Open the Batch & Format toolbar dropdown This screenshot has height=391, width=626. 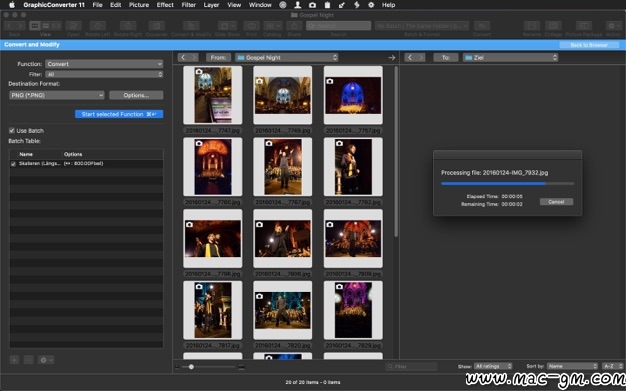[422, 26]
